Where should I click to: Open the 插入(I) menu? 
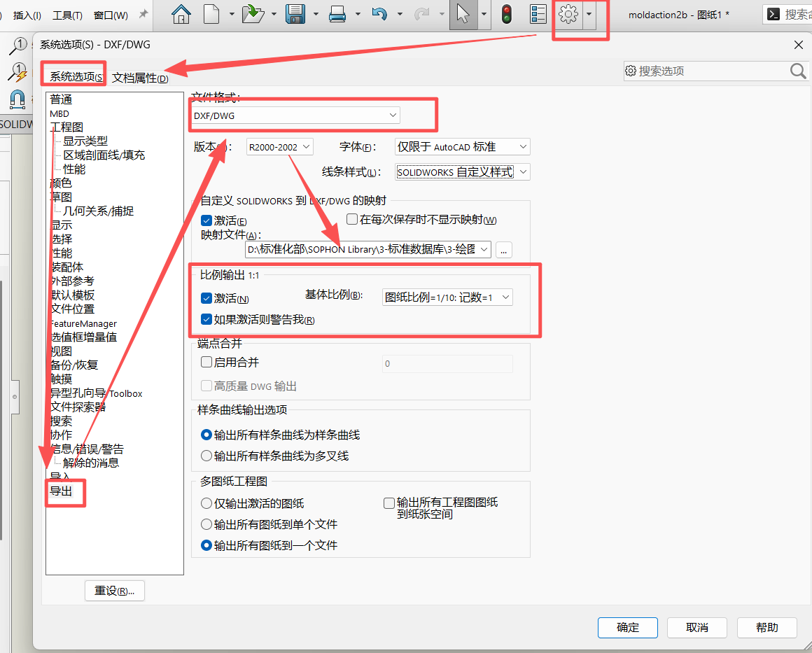point(27,15)
